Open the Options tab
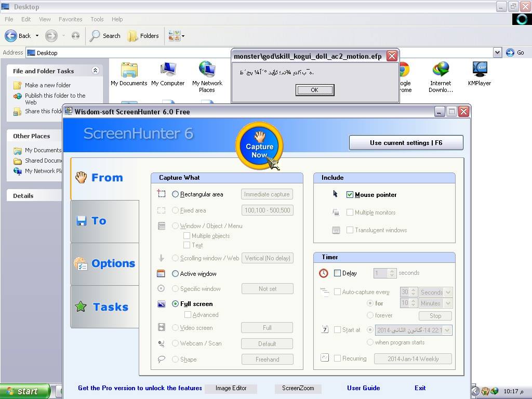Viewport: 532px width, 399px height. [105, 263]
